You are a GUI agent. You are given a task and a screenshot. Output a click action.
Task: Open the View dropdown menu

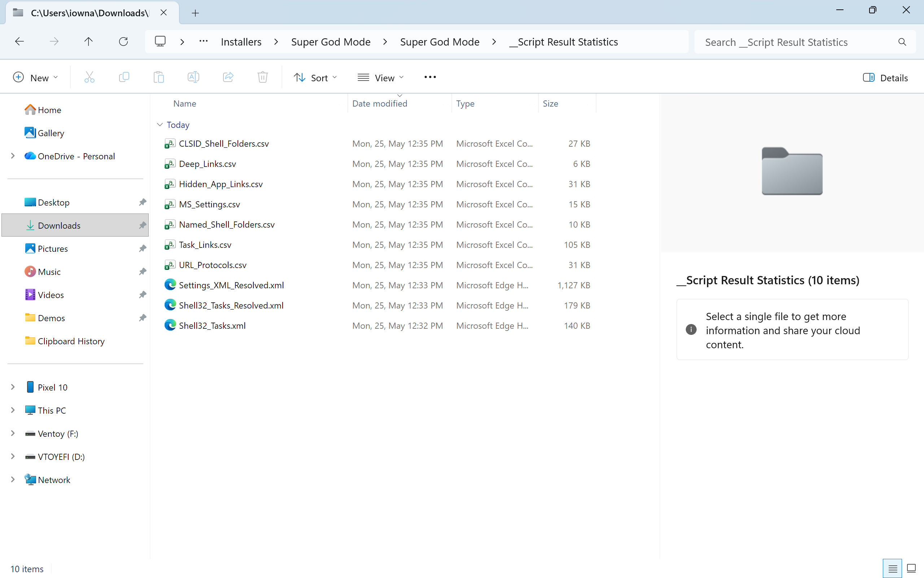pos(380,78)
